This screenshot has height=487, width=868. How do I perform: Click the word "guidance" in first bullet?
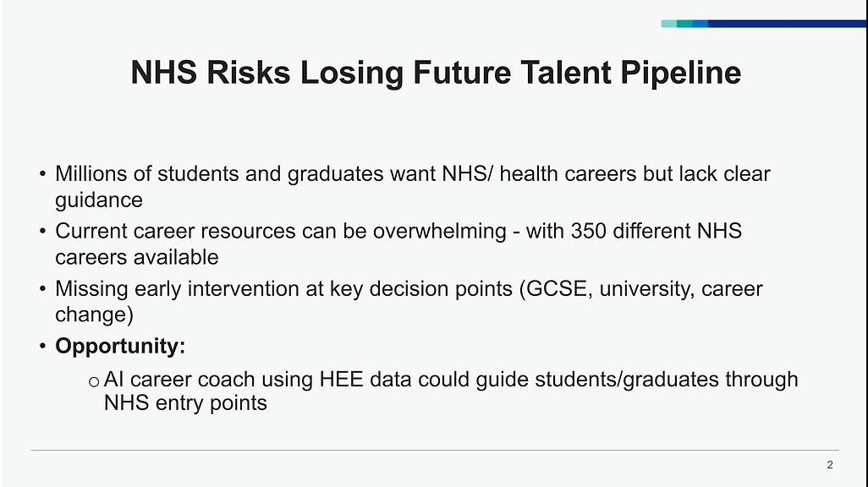point(99,200)
